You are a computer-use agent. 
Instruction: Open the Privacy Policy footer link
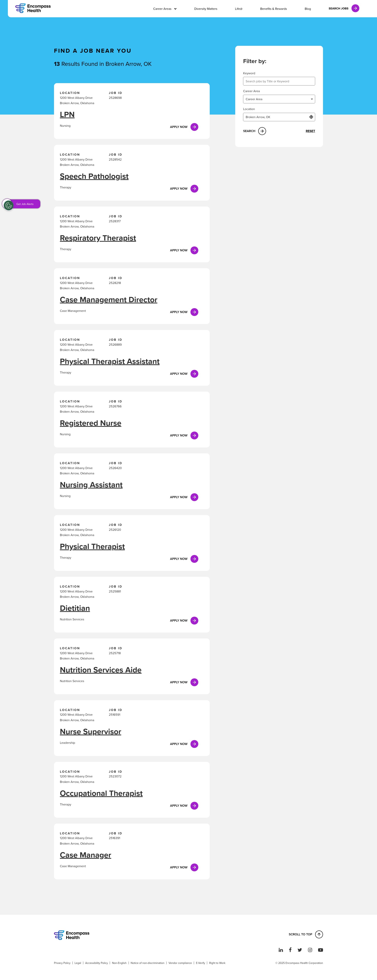(x=62, y=963)
